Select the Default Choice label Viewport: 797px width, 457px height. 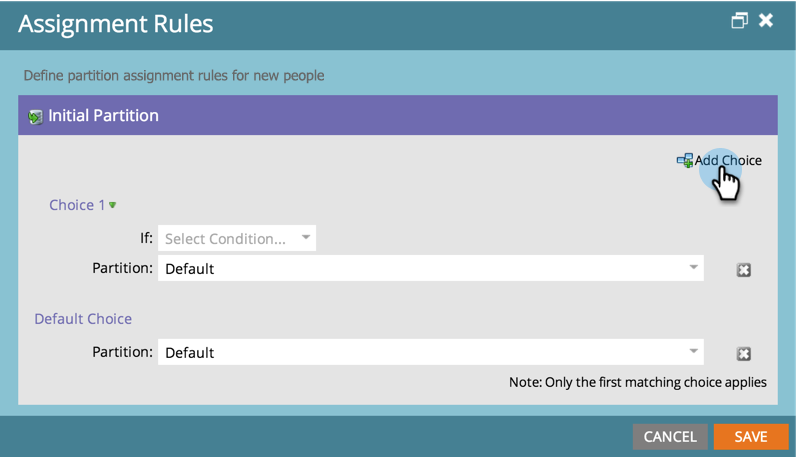83,319
